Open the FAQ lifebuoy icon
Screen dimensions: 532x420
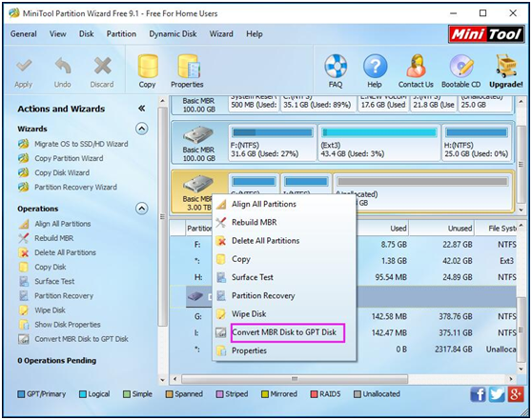point(336,66)
